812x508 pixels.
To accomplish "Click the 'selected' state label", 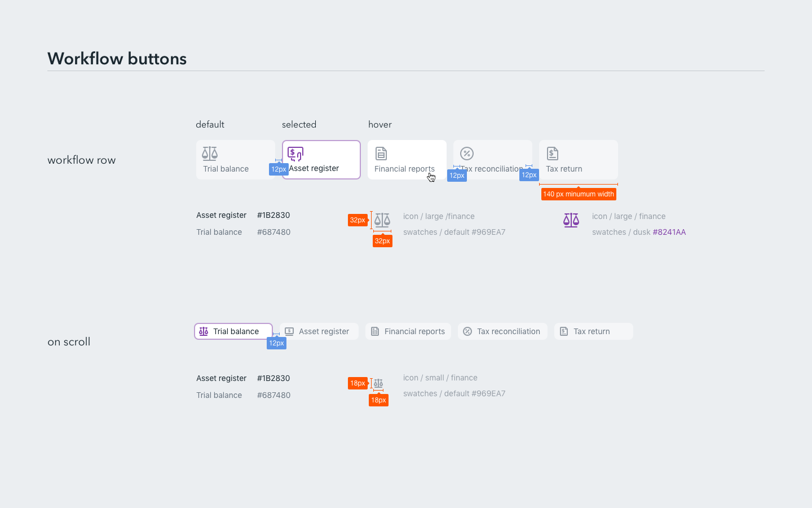I will point(299,124).
